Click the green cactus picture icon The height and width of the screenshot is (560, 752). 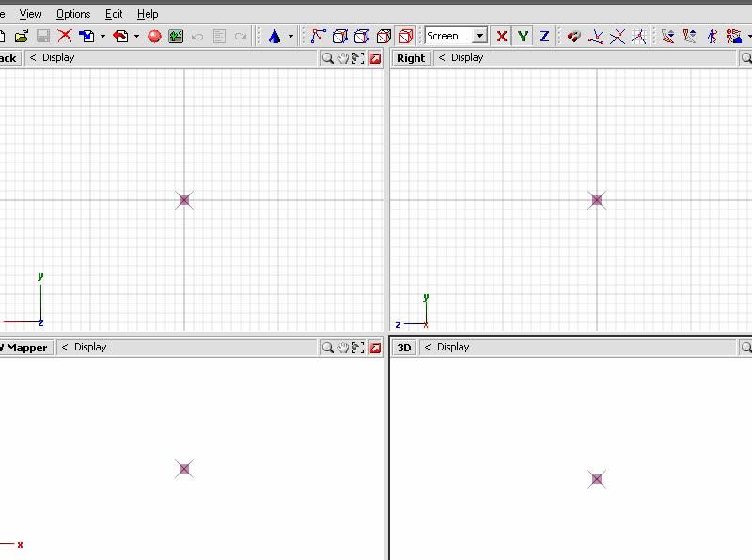(176, 37)
